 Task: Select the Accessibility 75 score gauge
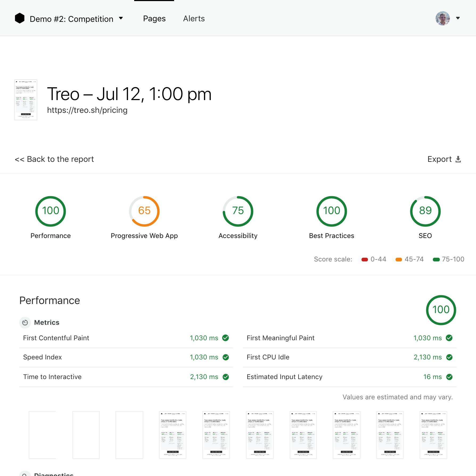238,211
